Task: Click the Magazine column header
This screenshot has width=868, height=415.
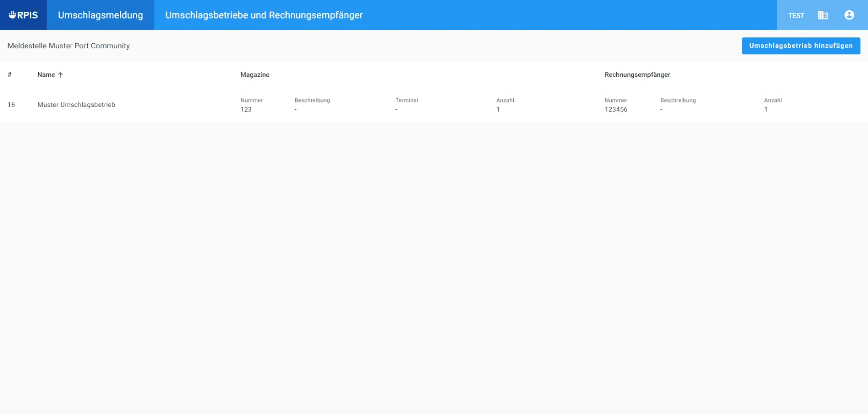Action: (x=255, y=75)
